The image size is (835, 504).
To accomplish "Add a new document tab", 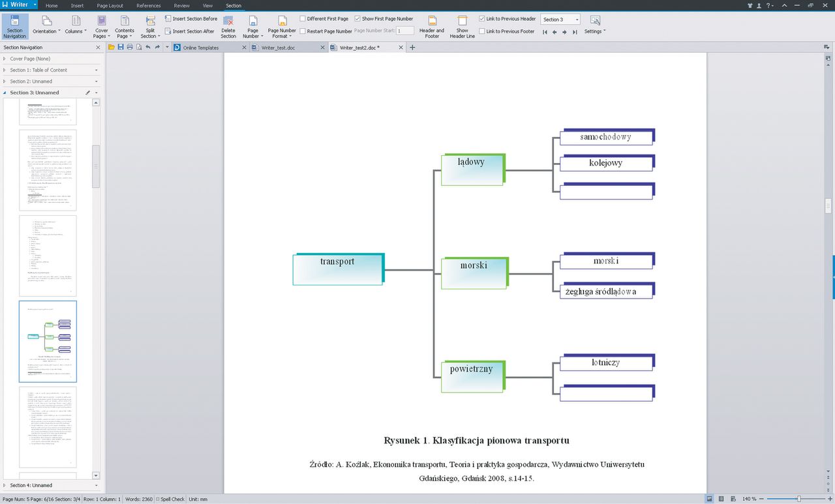I will pos(412,48).
